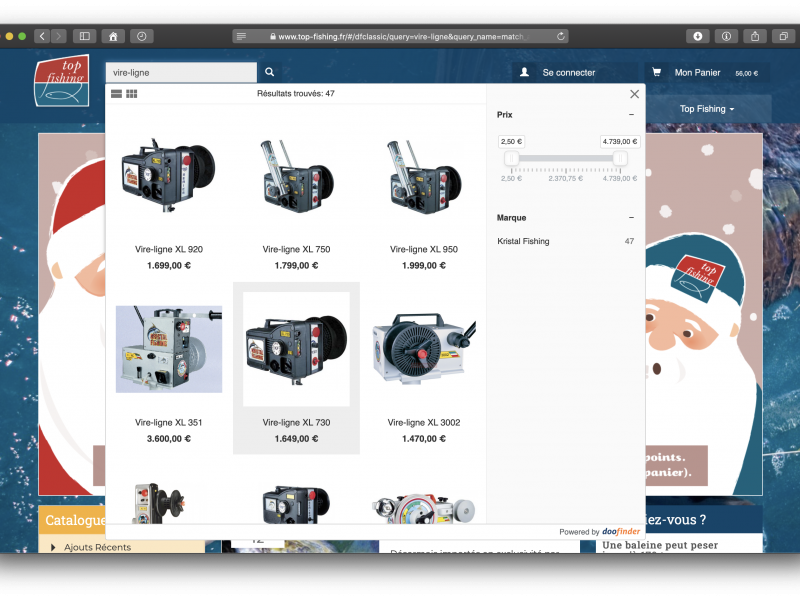Open the shopping cart icon
This screenshot has width=800, height=600.
(657, 73)
